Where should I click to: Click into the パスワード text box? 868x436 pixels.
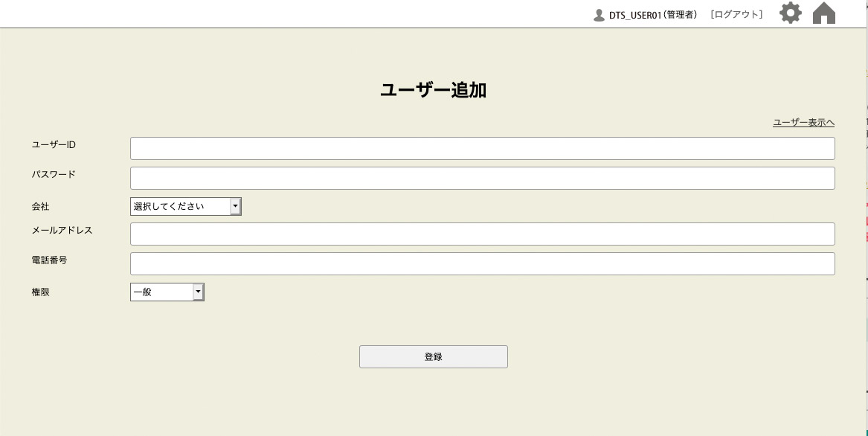(482, 178)
